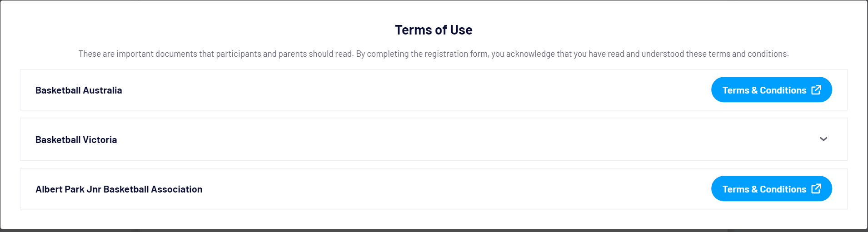The width and height of the screenshot is (868, 232).
Task: Open Albert Park Jnr Terms & Conditions
Action: [764, 189]
